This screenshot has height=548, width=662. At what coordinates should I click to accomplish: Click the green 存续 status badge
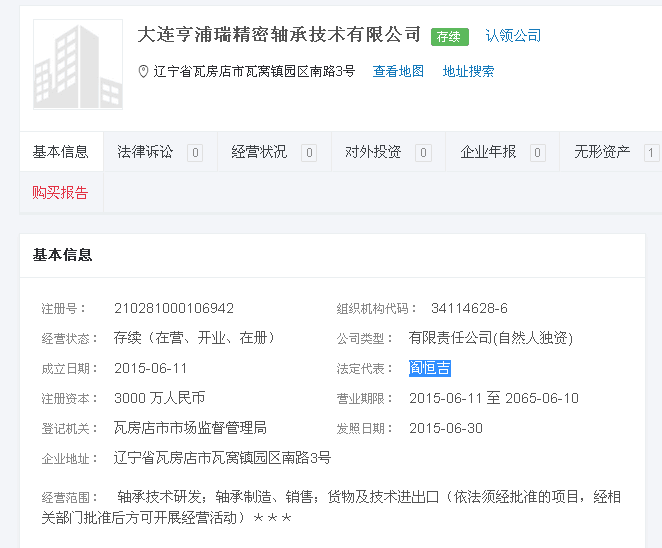pyautogui.click(x=450, y=37)
